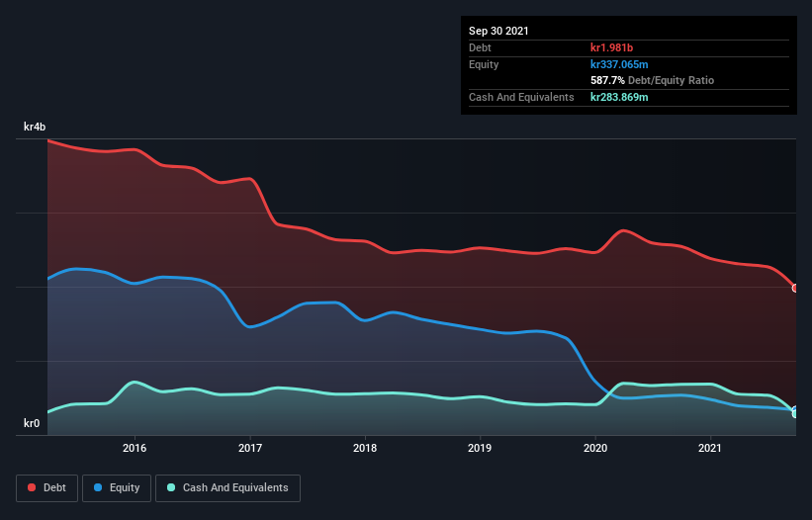Toggle the Equity series legend button

pos(117,488)
